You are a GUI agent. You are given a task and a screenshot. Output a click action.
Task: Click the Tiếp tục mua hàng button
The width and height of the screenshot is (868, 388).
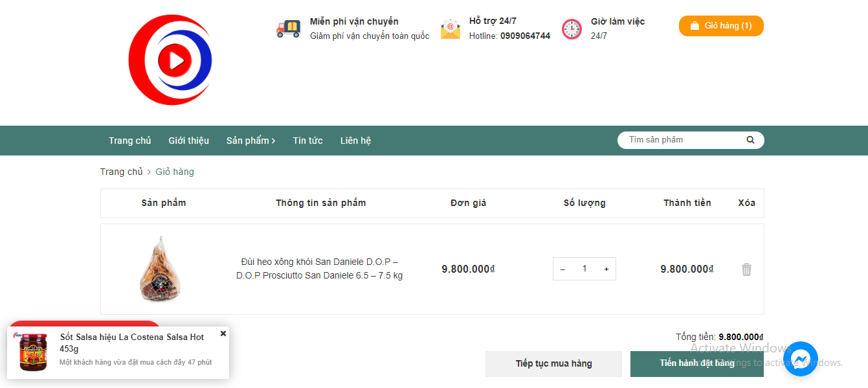(x=553, y=363)
